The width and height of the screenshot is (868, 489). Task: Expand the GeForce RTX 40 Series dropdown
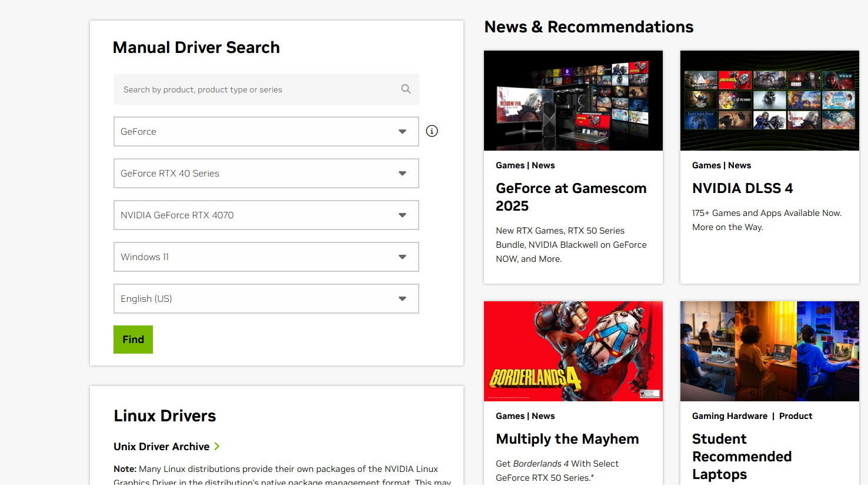[266, 174]
